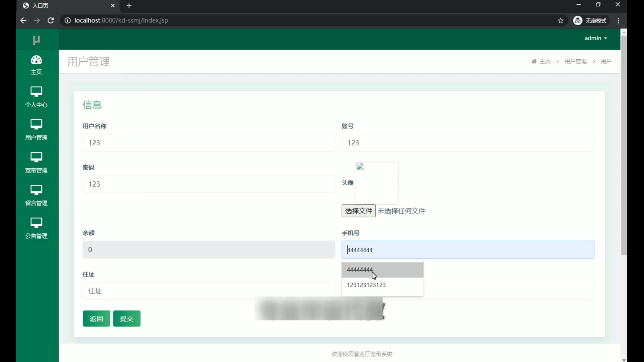Open 用户管理 monitor icon in sidebar

[36, 124]
